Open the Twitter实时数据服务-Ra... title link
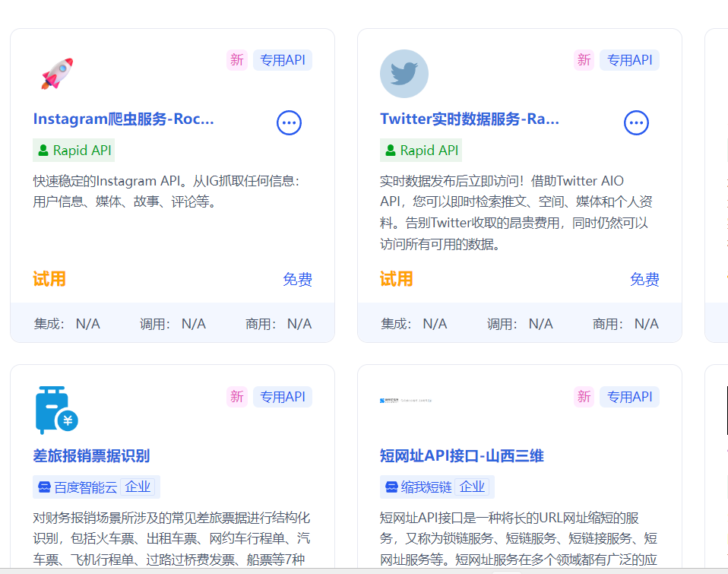This screenshot has height=574, width=728. pos(470,119)
